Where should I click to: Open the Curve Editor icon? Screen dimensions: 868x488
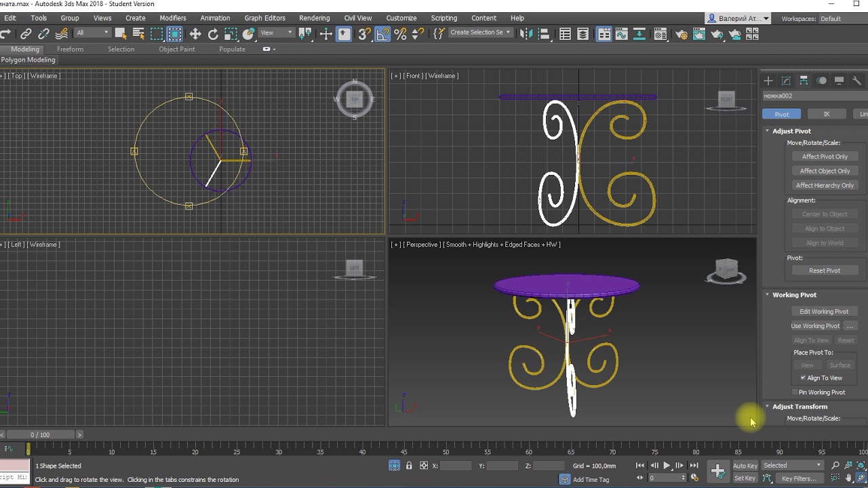point(622,34)
